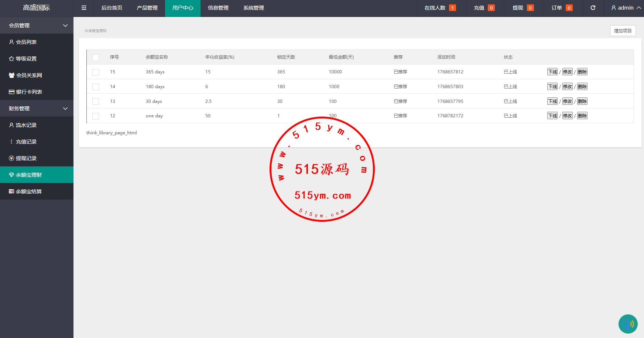Switch to the 产品管理 top menu
Image resolution: width=644 pixels, height=338 pixels.
click(147, 8)
